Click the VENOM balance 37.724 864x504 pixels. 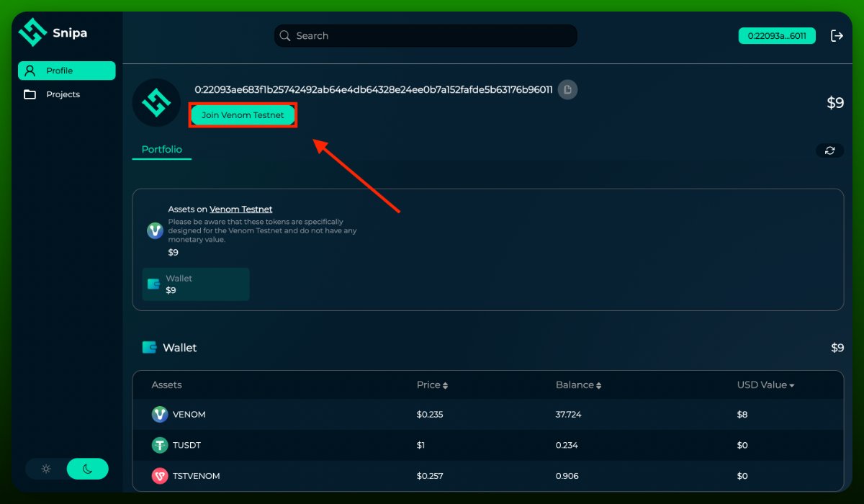point(570,415)
